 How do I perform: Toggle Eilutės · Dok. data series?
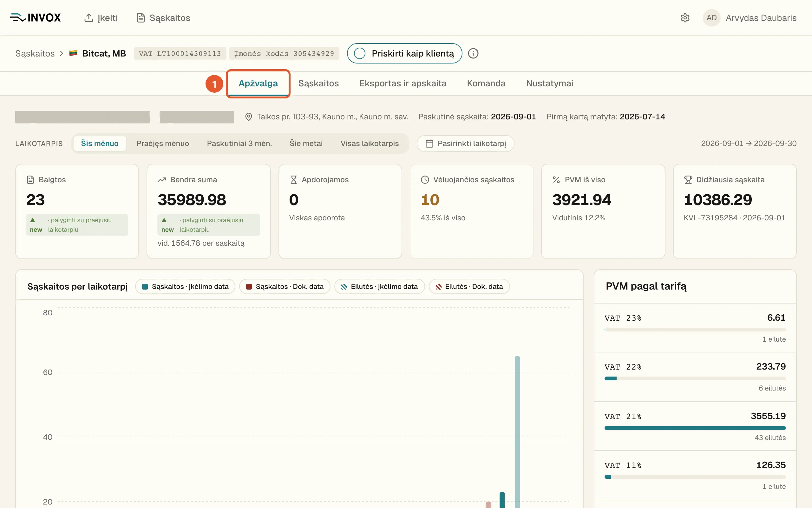click(x=469, y=287)
